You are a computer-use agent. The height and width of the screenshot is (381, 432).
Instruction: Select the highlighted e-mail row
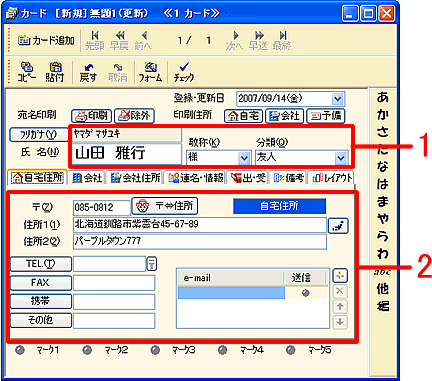[231, 293]
